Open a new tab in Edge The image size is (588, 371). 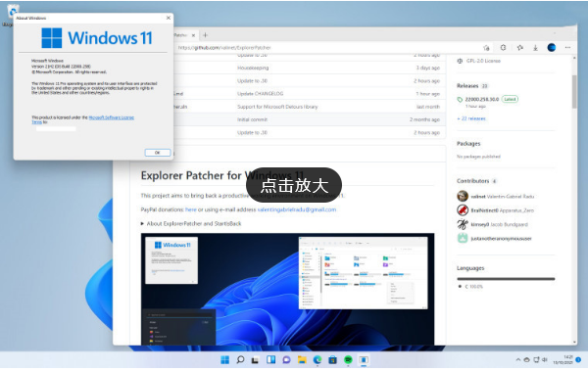point(205,35)
